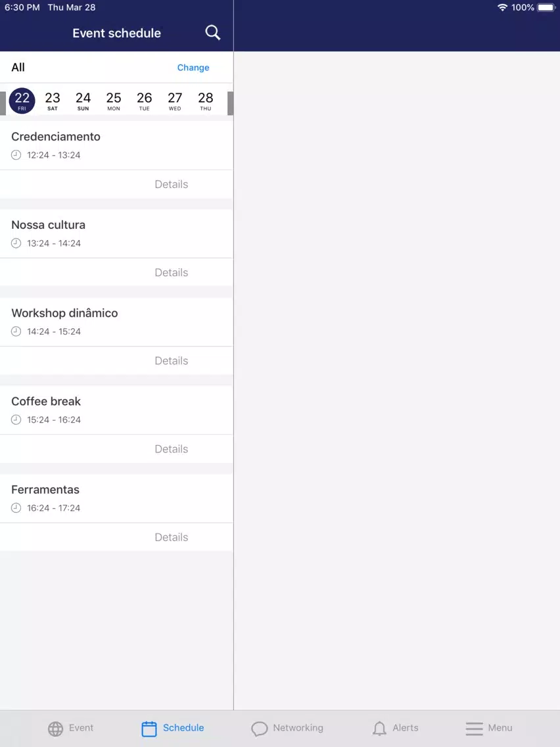Tap the Alerts bell icon
Viewport: 560px width, 747px height.
coord(379,729)
